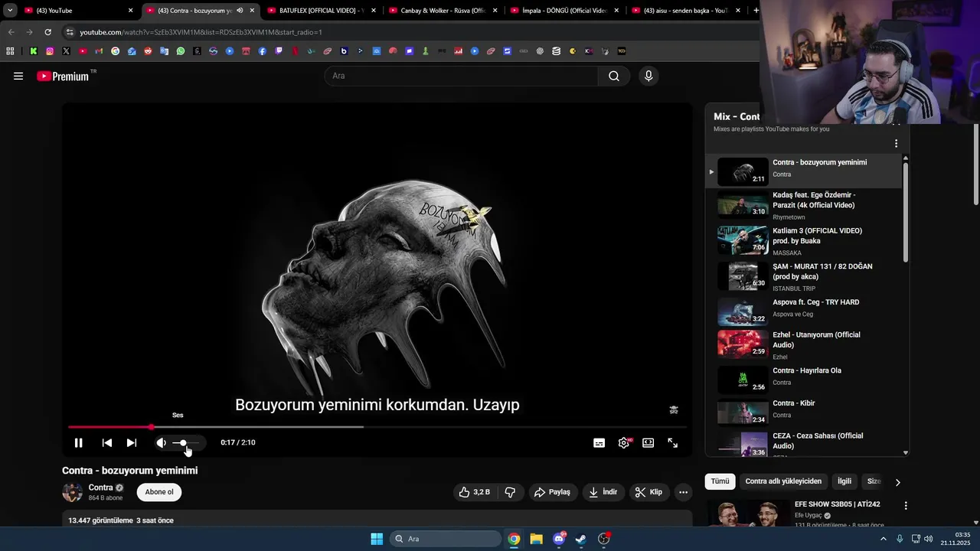Open the Windows Start menu
The image size is (980, 551).
[377, 539]
